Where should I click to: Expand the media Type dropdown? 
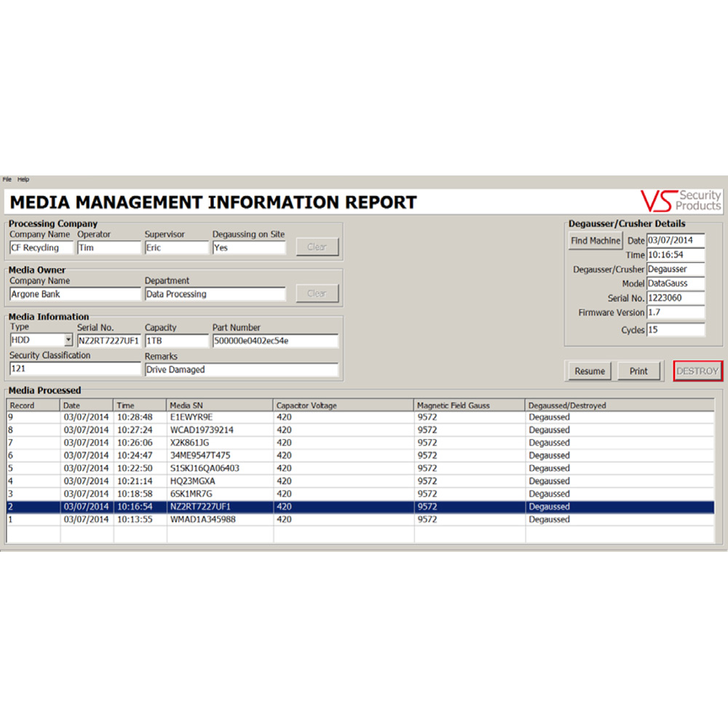[68, 340]
